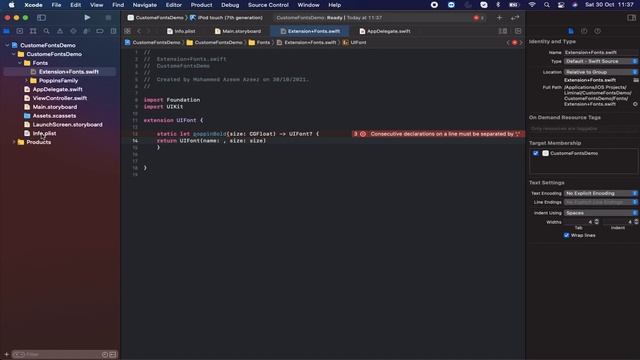640x360 pixels.
Task: Adjust the Tab width stepper
Action: coord(596,222)
